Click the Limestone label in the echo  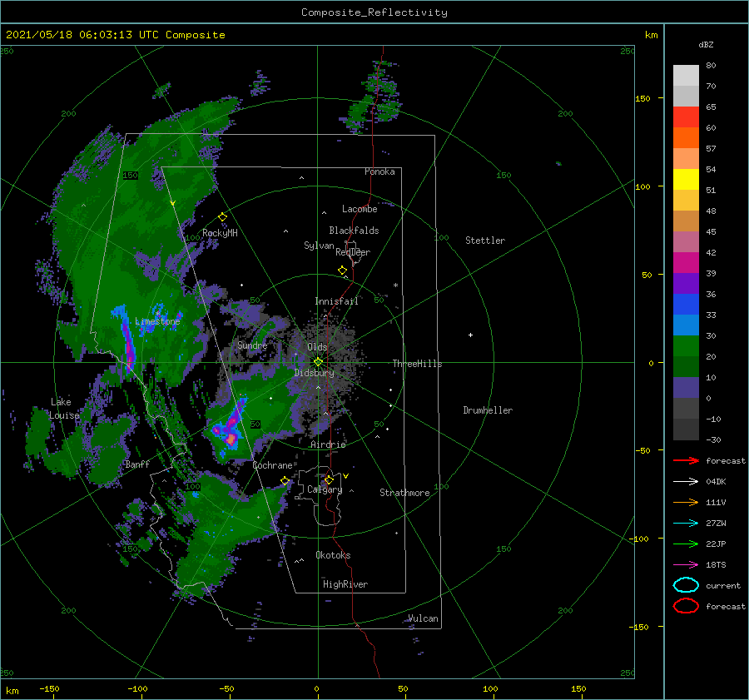[x=157, y=321]
